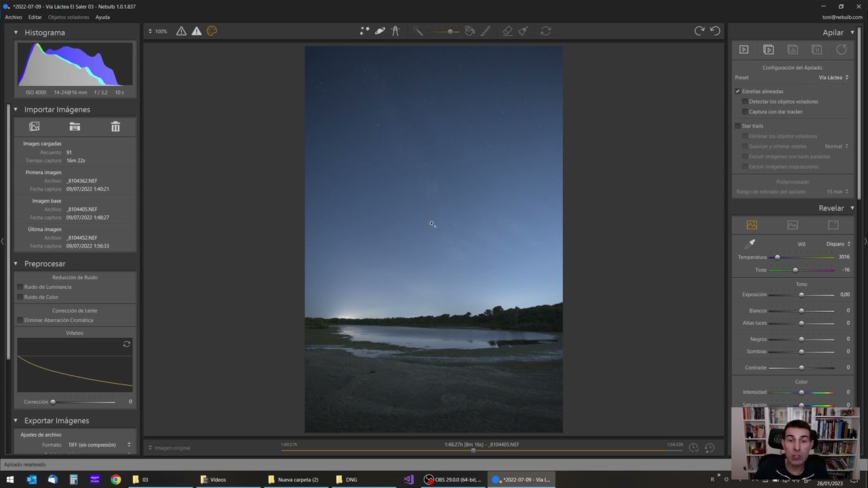Image resolution: width=868 pixels, height=488 pixels.
Task: Collapse the Histograma panel
Action: (16, 33)
